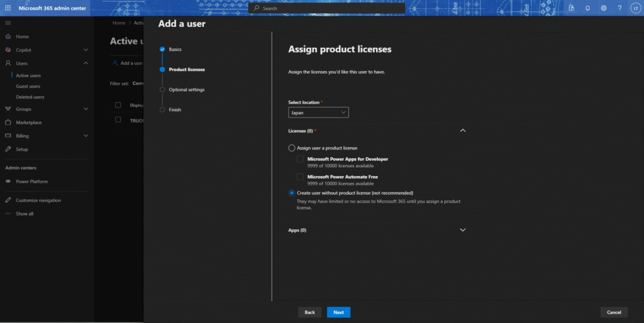Open the Select location dropdown
644x323 pixels.
318,112
